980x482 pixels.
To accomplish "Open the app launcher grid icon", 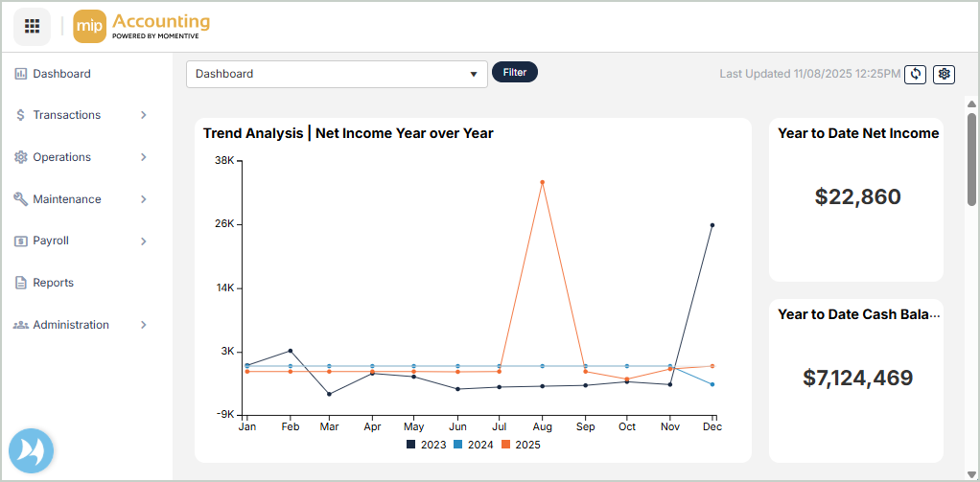I will tap(32, 26).
